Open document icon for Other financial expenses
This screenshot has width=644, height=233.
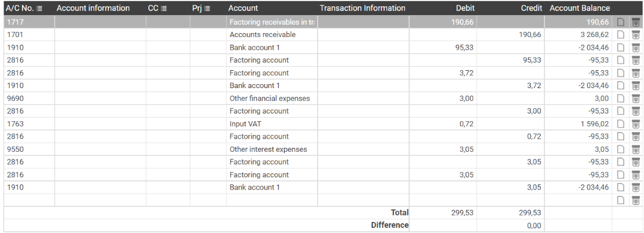[x=621, y=99]
